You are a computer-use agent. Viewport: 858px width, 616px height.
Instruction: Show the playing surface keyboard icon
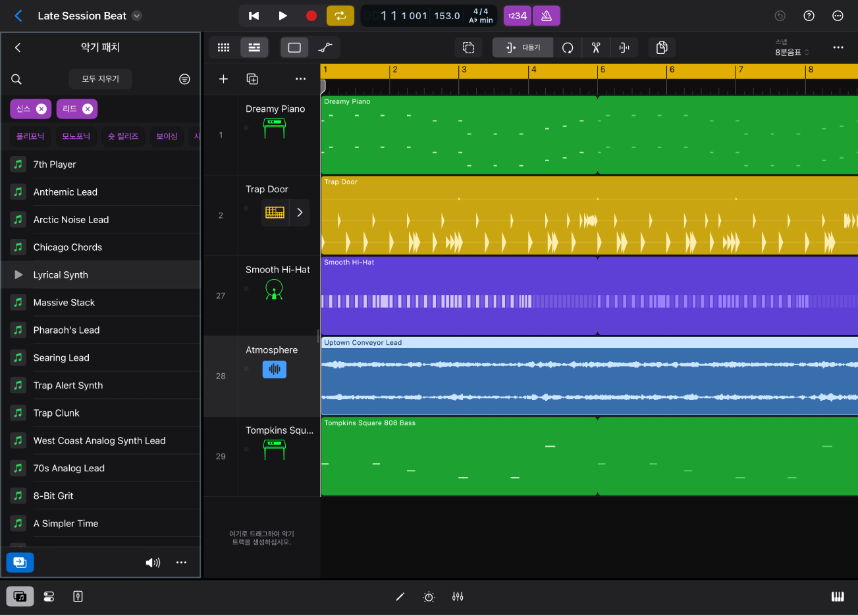tap(837, 596)
